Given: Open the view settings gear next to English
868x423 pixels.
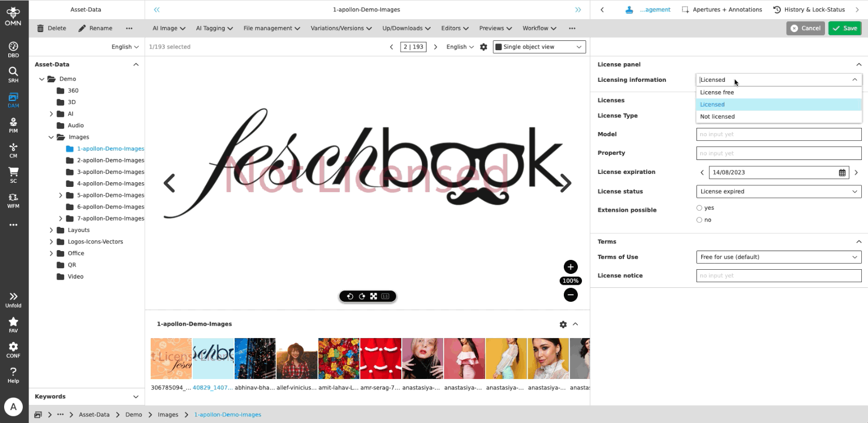Looking at the screenshot, I should [483, 47].
